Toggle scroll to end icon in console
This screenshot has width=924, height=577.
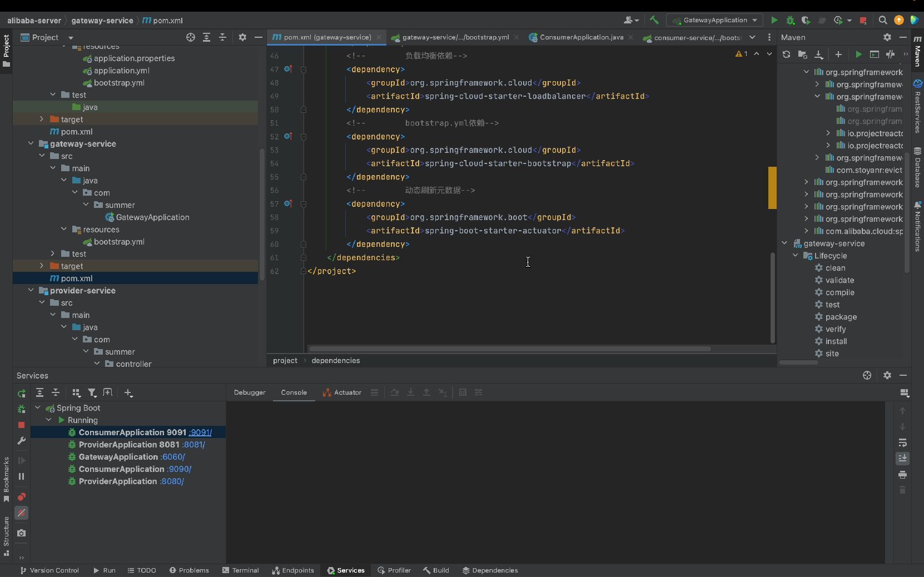pyautogui.click(x=902, y=458)
